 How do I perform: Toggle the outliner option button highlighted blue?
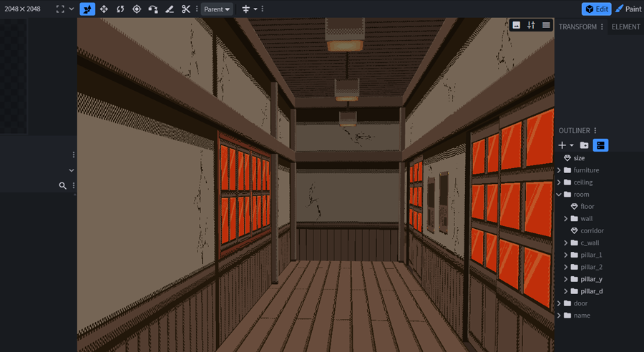[601, 145]
